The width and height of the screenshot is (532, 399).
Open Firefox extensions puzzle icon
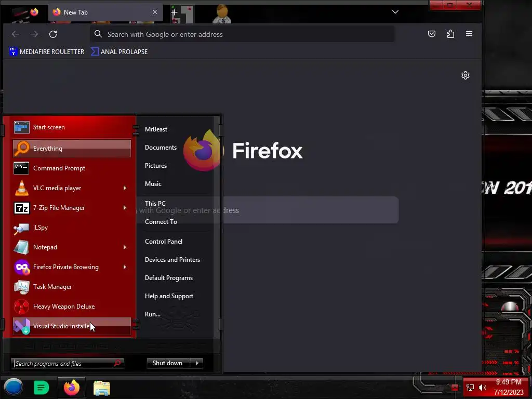point(450,34)
